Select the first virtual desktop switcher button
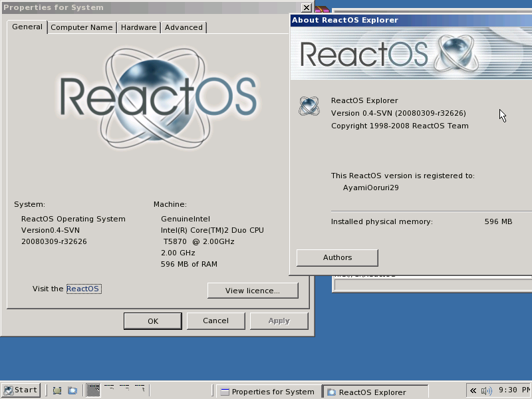The height and width of the screenshot is (399, 532). pos(93,390)
